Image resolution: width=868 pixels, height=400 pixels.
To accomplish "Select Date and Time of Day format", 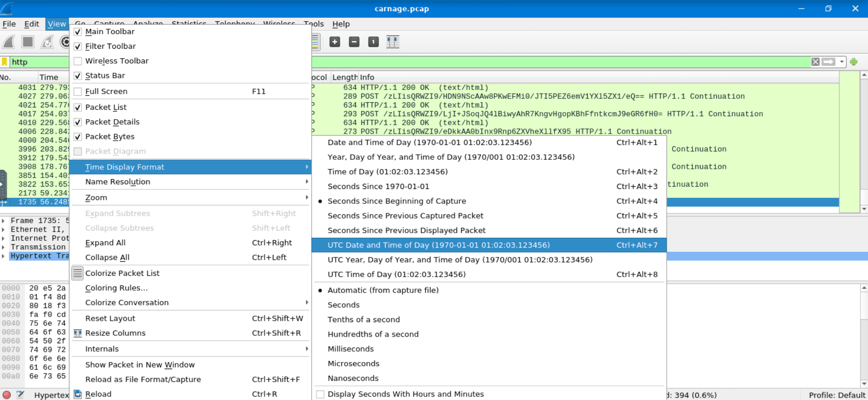I will pos(489,143).
